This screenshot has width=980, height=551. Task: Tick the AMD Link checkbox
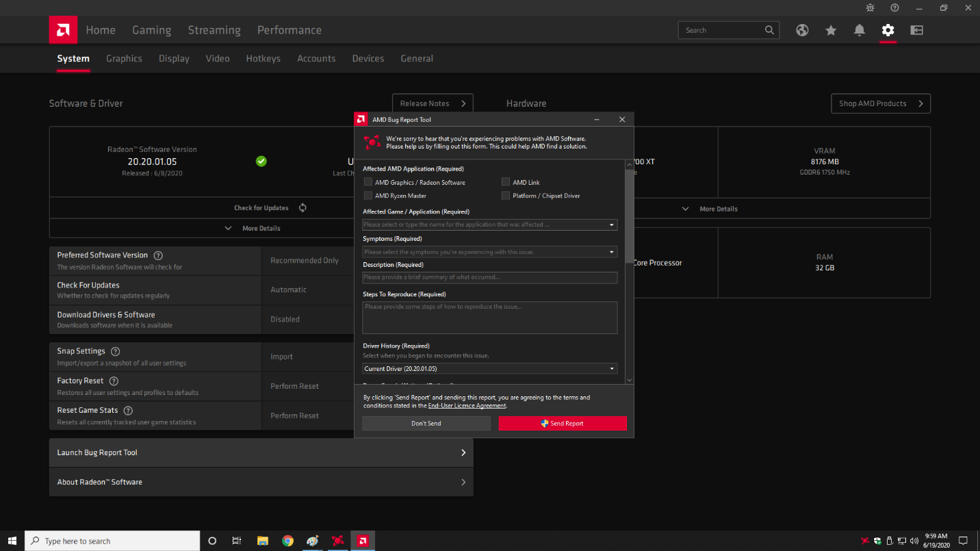coord(506,182)
